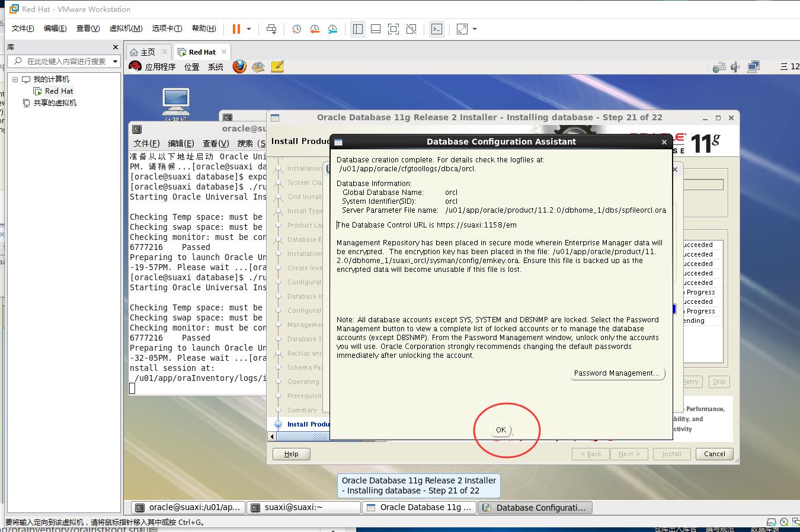Open VMware 查看(V) menu
Viewport: 800px width, 532px height.
[88, 28]
